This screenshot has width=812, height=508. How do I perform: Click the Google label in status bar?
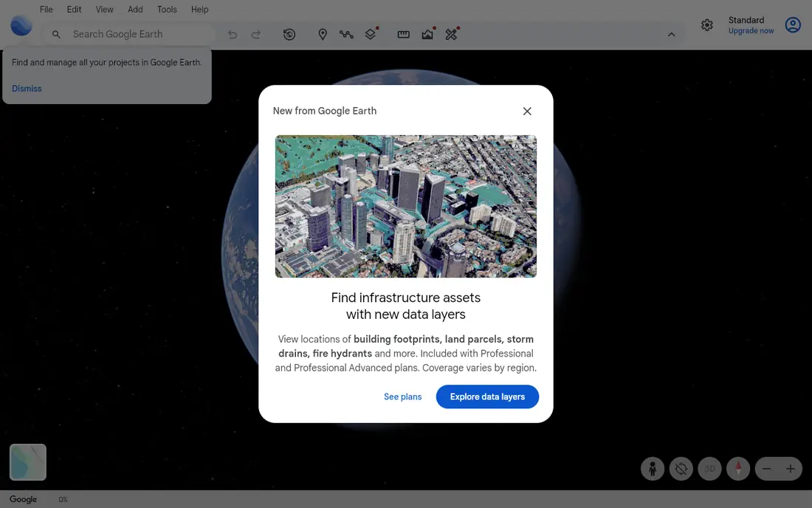[x=24, y=499]
